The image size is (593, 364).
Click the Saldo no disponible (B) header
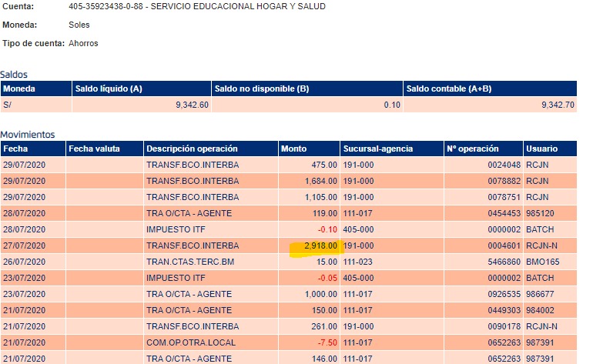262,89
